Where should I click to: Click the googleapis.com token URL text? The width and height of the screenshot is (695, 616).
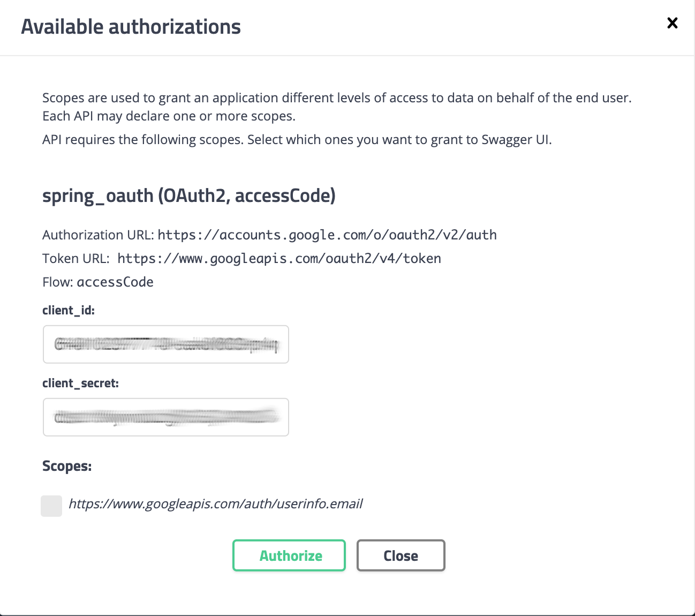[279, 259]
